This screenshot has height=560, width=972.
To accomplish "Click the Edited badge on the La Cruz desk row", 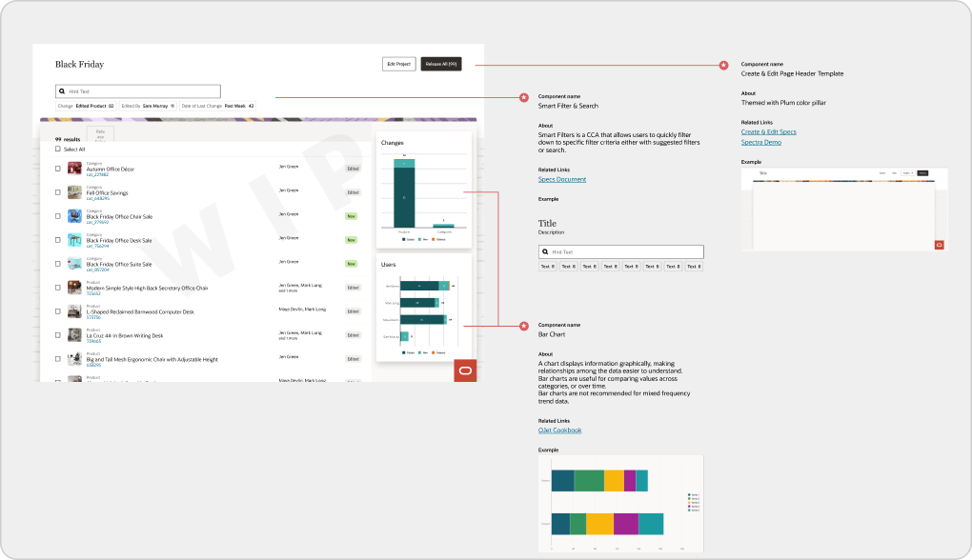I will click(353, 335).
